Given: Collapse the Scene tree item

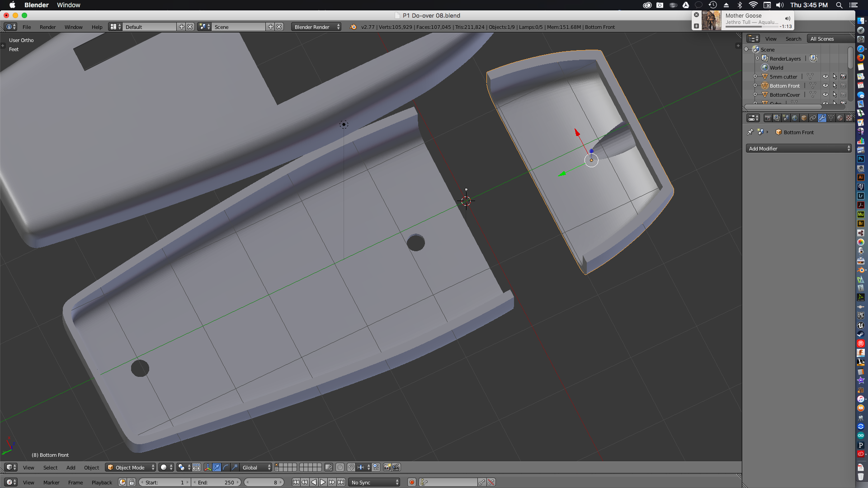Looking at the screenshot, I should click(x=746, y=49).
